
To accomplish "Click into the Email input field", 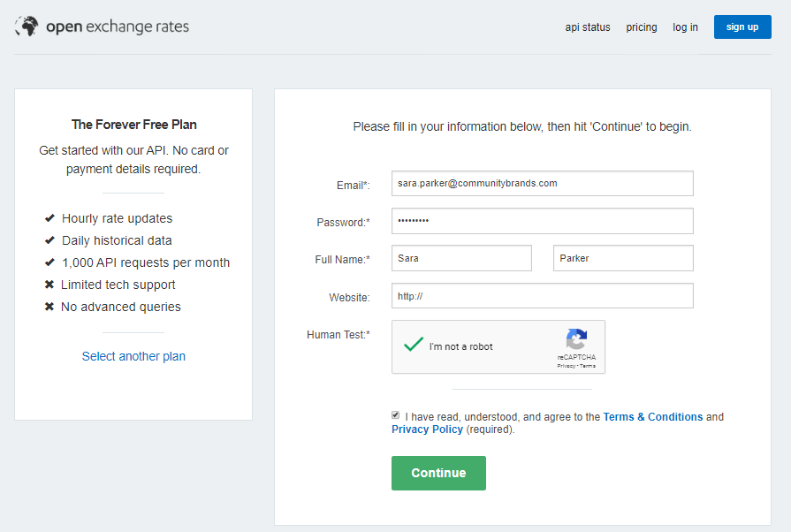I will click(x=542, y=184).
